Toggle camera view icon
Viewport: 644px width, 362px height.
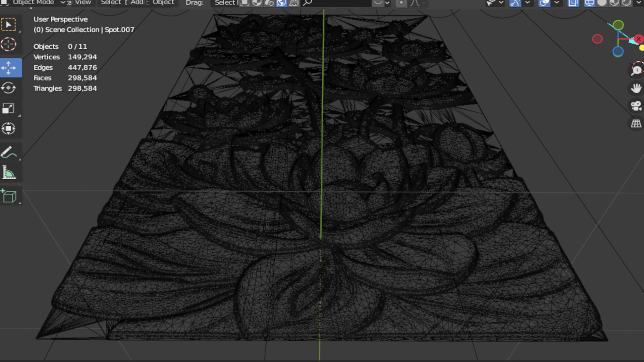coord(636,106)
